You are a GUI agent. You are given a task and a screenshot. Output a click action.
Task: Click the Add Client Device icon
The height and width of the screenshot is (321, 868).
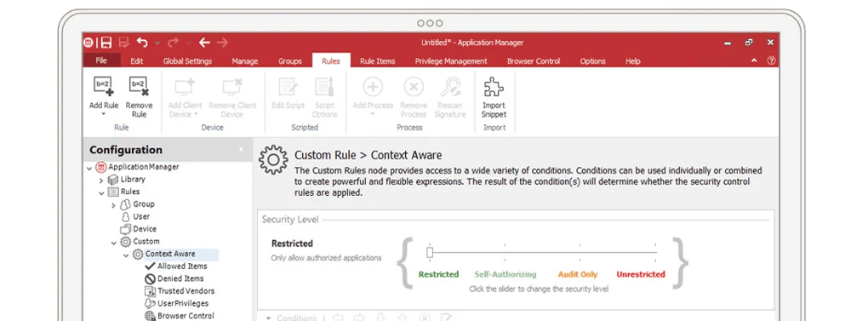click(x=185, y=87)
